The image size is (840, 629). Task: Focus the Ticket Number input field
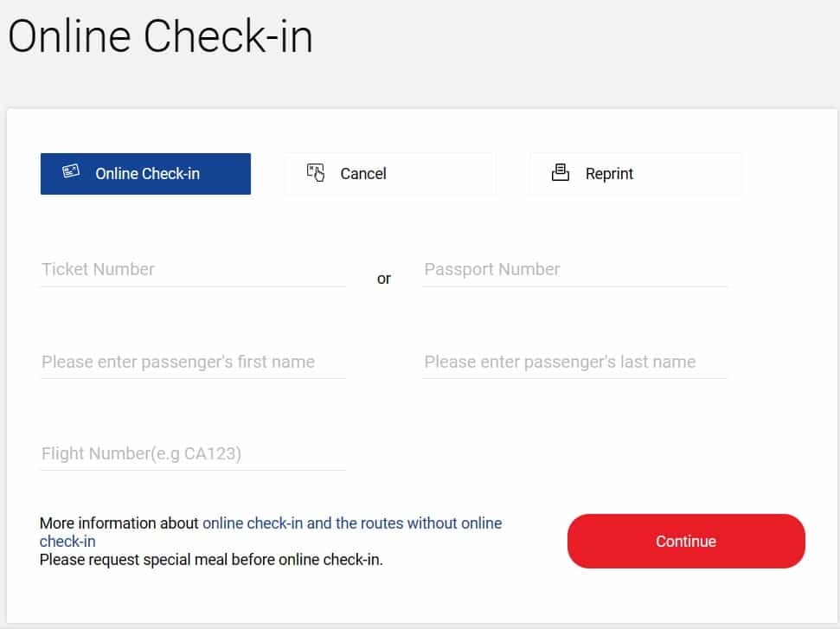(x=194, y=269)
